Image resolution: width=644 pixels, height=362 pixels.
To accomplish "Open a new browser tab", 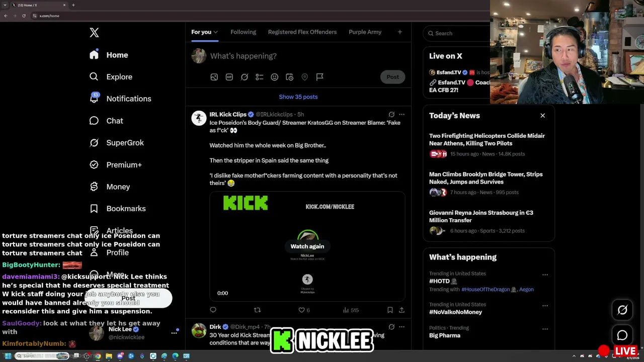I will (73, 5).
